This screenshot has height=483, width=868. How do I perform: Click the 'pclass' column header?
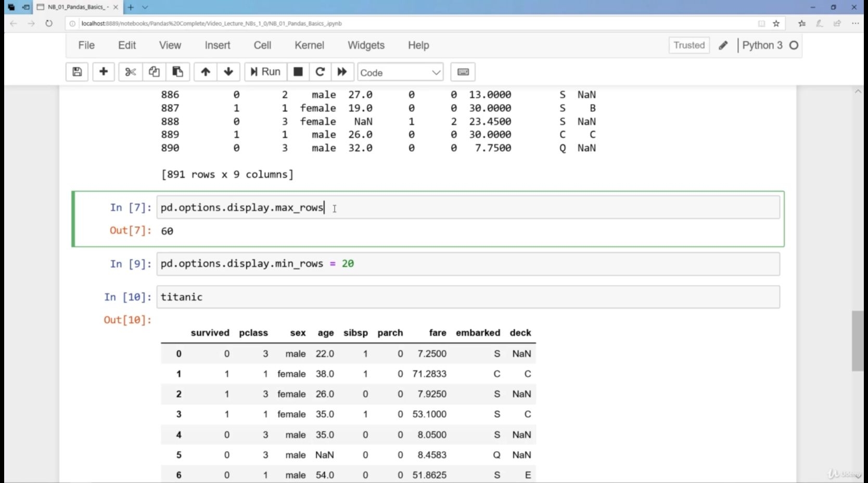tap(253, 333)
